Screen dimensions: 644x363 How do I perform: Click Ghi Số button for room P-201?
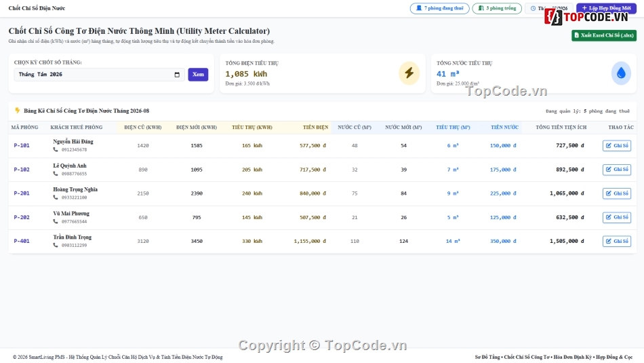(616, 193)
